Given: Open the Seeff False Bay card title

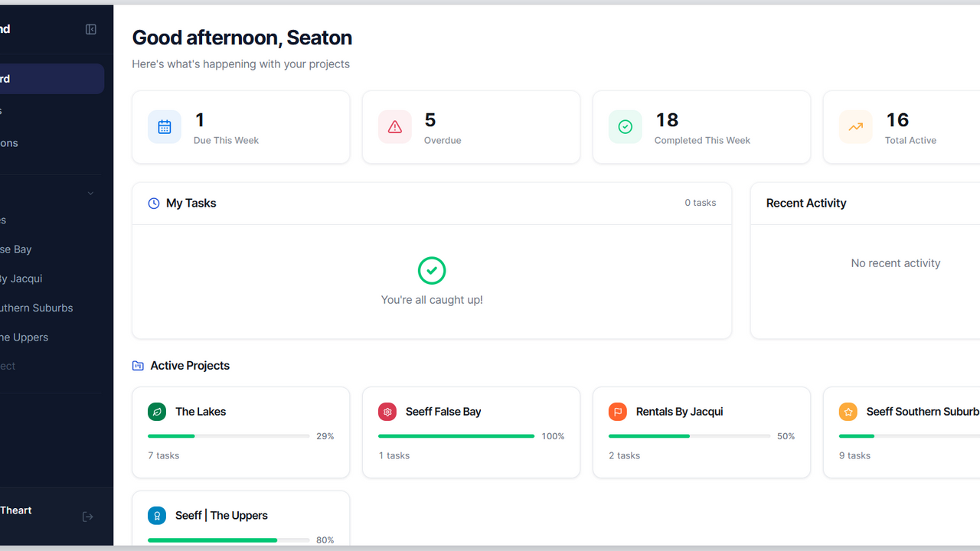Looking at the screenshot, I should point(443,412).
